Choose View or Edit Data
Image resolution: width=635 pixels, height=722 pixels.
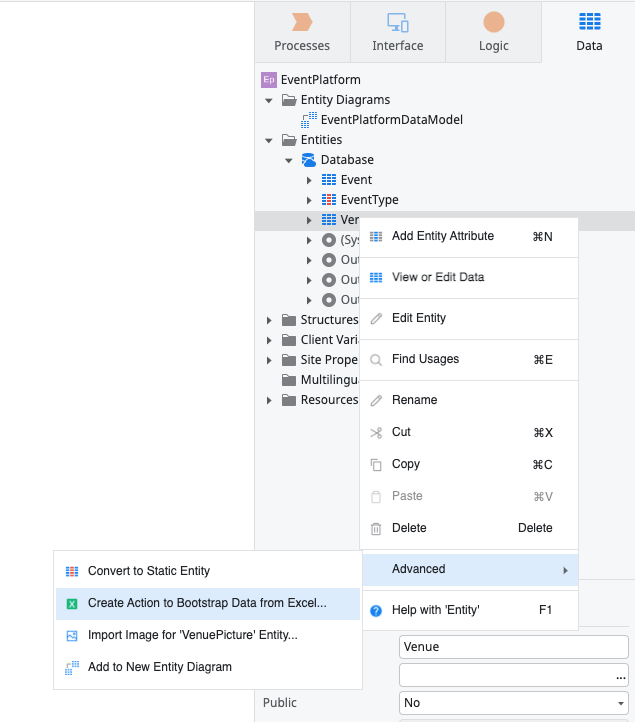pyautogui.click(x=469, y=277)
